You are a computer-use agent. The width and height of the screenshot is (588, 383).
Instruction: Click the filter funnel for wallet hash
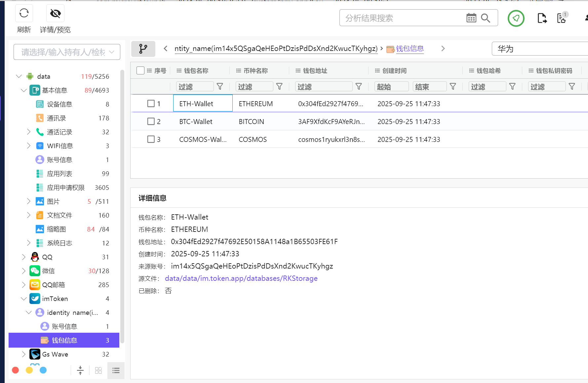point(513,87)
